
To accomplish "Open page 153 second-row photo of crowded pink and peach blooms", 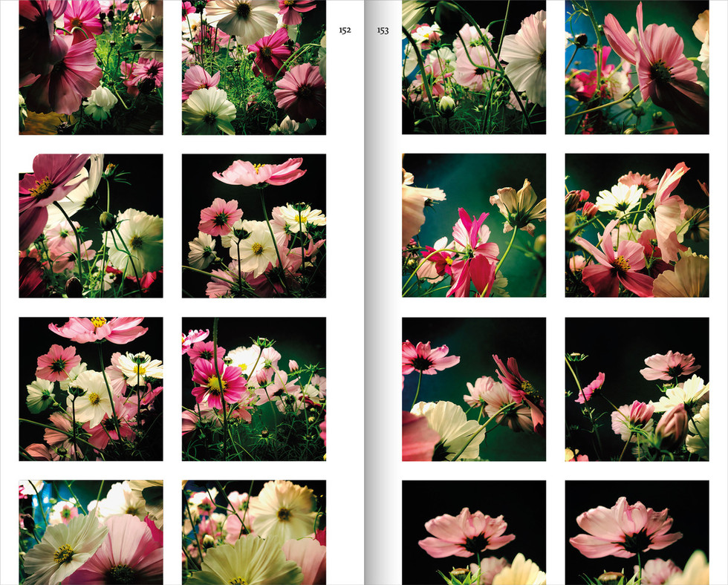I will point(637,226).
